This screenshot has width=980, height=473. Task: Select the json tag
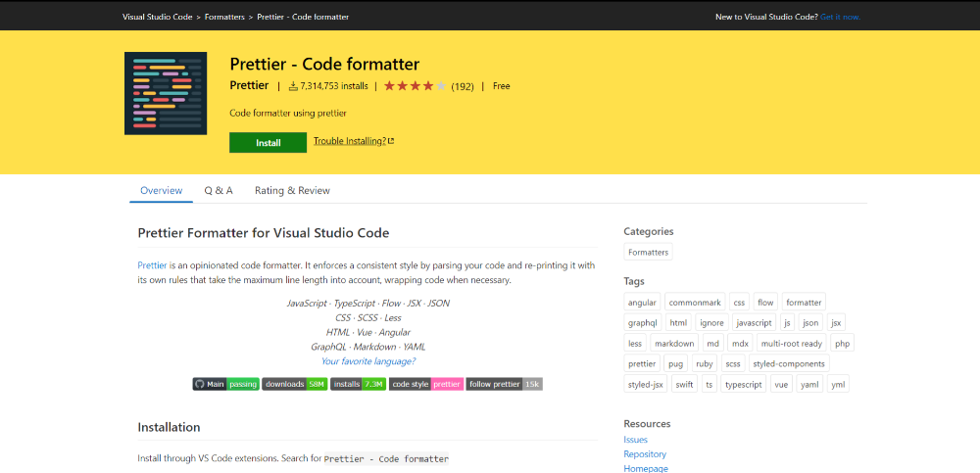810,323
